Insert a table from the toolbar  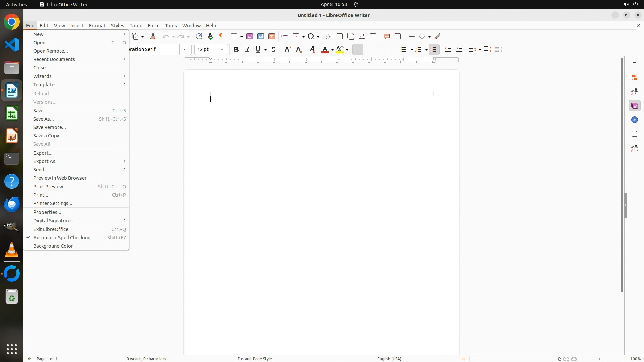click(x=234, y=36)
